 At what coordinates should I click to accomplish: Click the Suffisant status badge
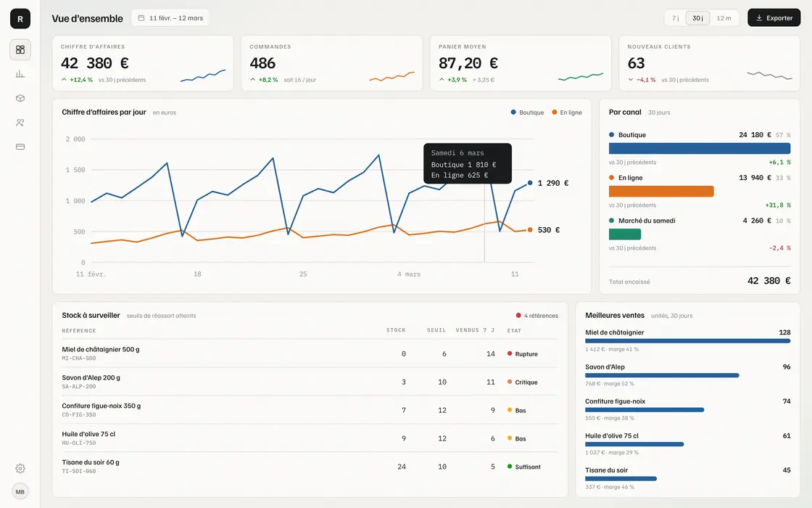coord(524,467)
